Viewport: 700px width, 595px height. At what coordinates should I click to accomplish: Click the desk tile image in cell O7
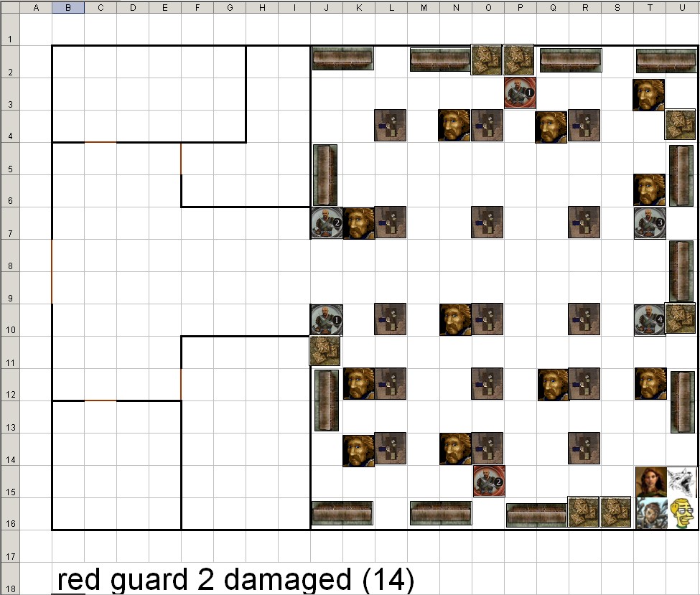point(487,222)
